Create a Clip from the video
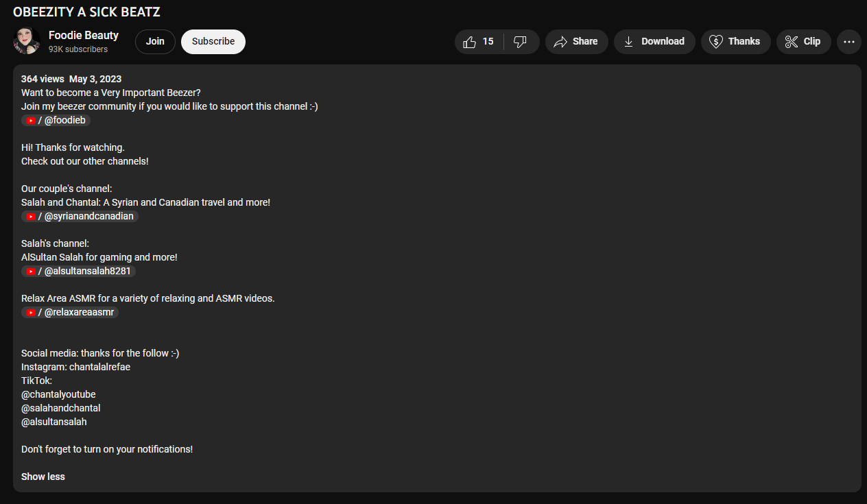The height and width of the screenshot is (504, 867). tap(804, 41)
